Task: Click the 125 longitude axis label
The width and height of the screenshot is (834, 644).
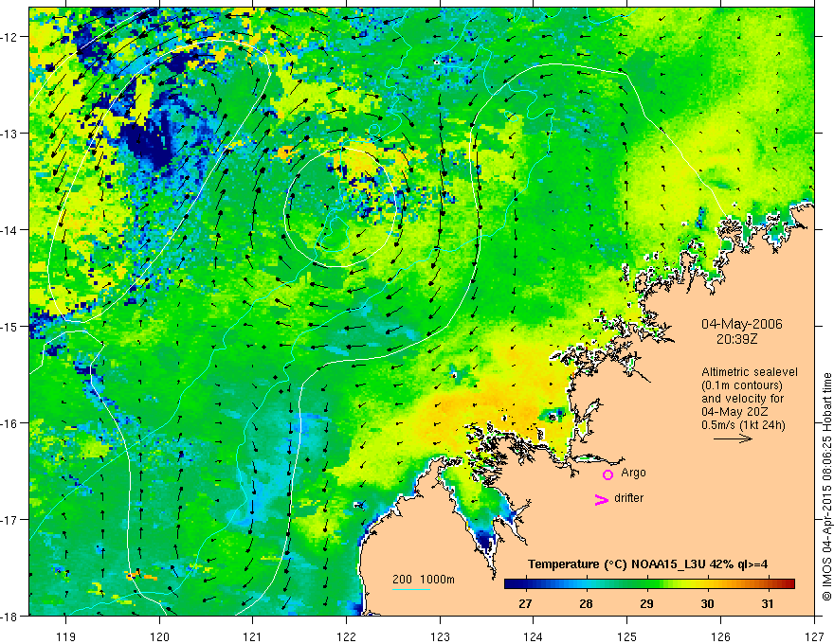Action: coord(627,636)
